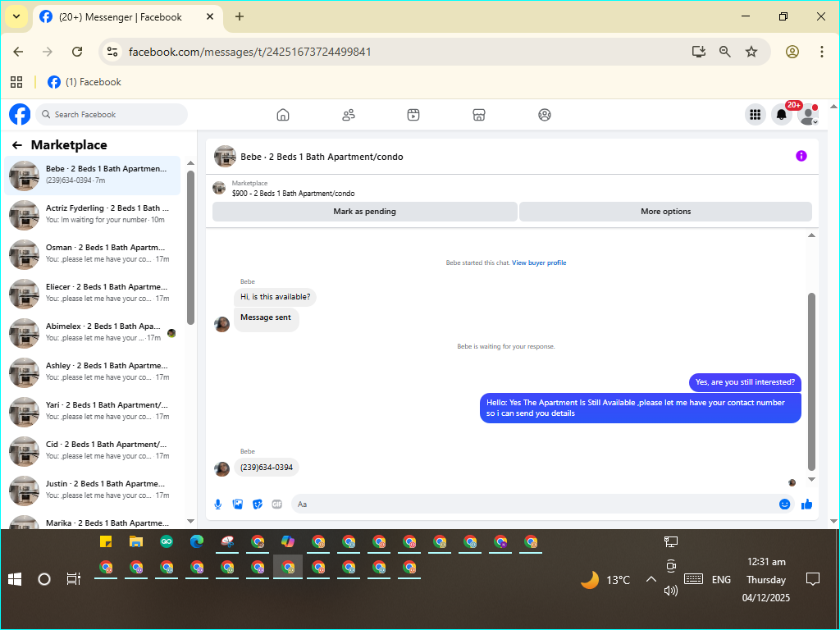Click Mark as pending button

(x=365, y=212)
